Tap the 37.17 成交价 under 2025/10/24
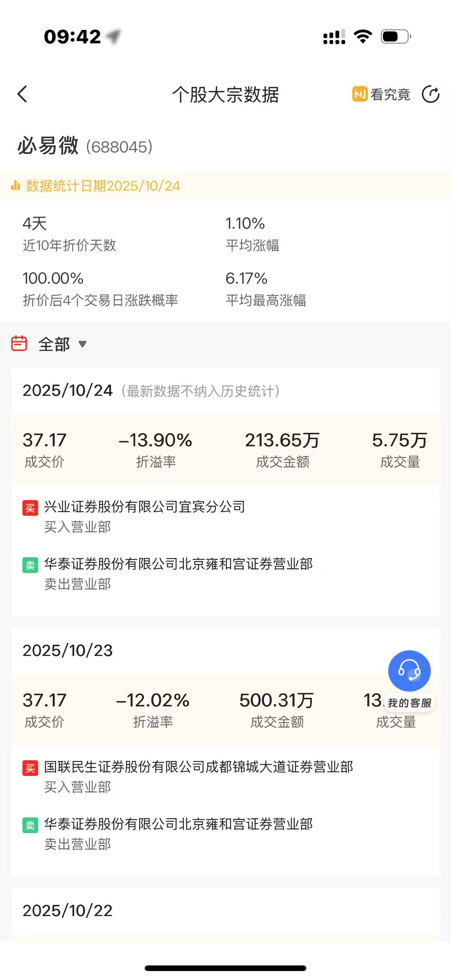 point(45,441)
